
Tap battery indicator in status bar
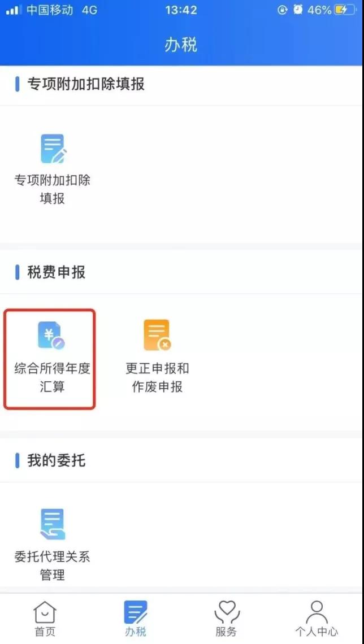[345, 10]
